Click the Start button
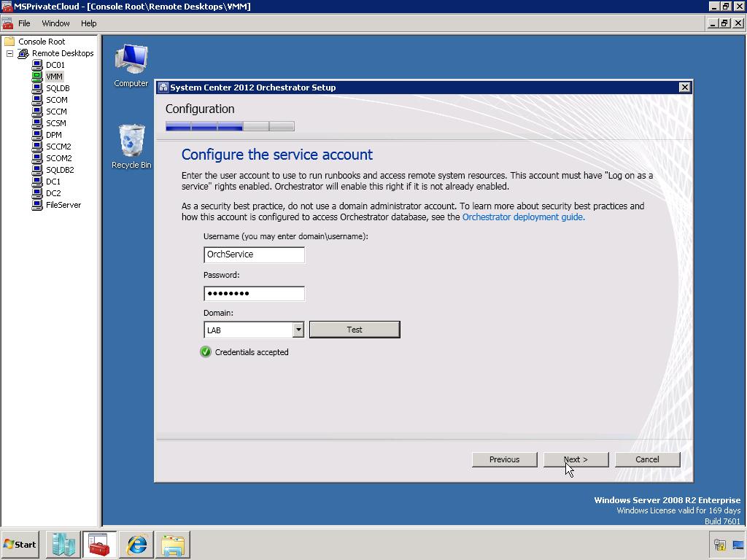 click(20, 544)
